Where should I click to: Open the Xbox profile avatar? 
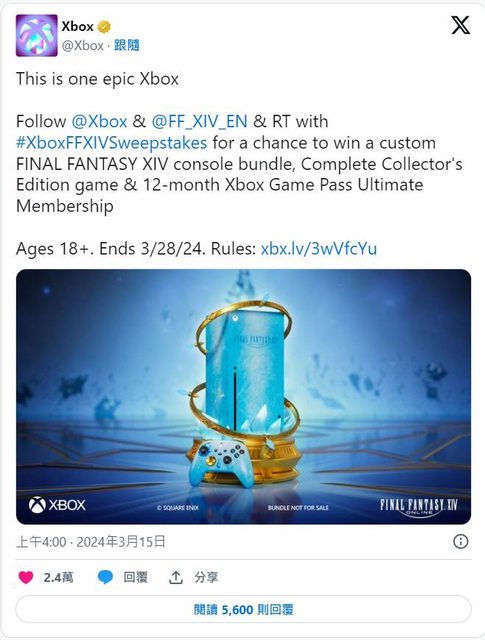point(37,36)
